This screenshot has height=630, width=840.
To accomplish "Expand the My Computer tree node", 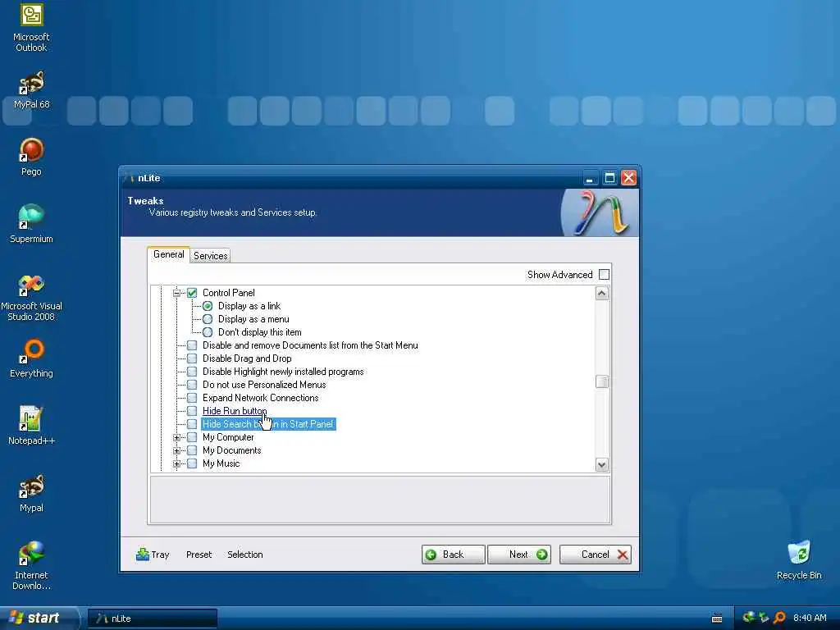I will tap(177, 437).
